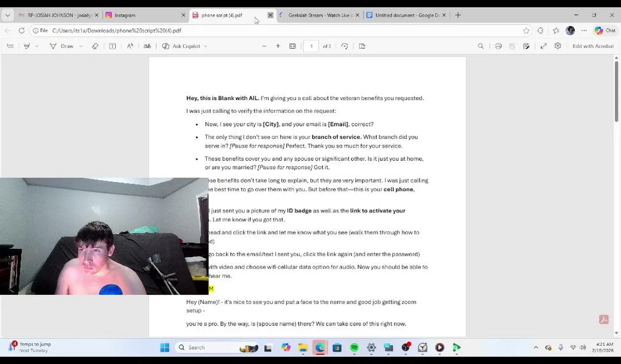Zoom in with the plus icon
This screenshot has width=621, height=364.
278,46
